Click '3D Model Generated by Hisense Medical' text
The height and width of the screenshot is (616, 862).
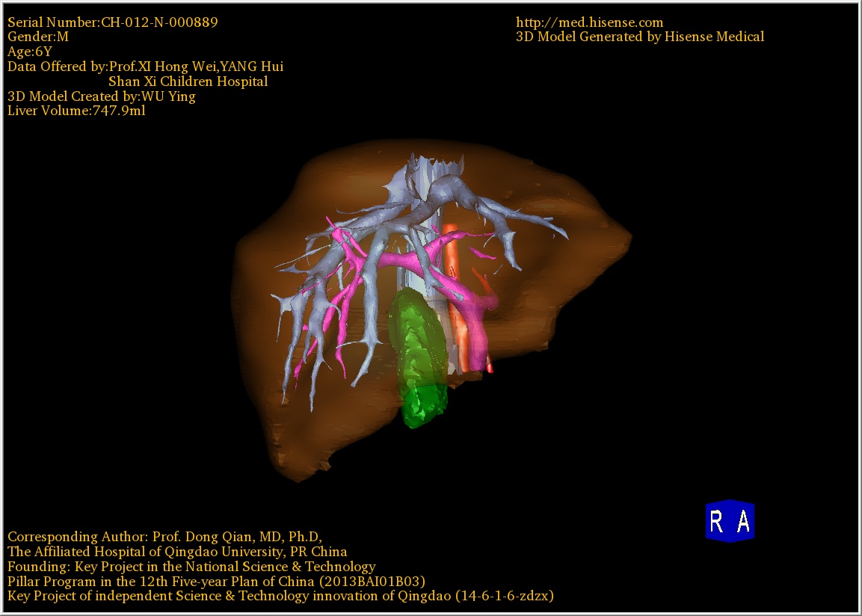(x=640, y=37)
